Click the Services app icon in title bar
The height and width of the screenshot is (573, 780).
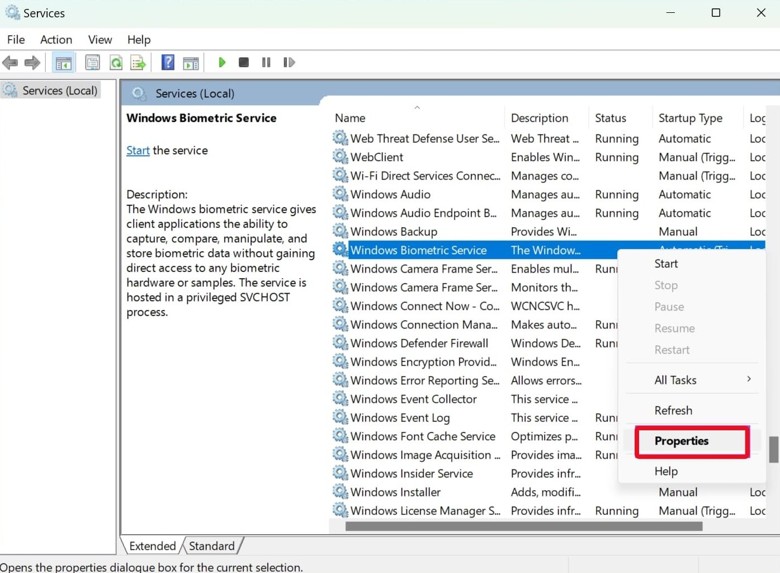pos(12,12)
